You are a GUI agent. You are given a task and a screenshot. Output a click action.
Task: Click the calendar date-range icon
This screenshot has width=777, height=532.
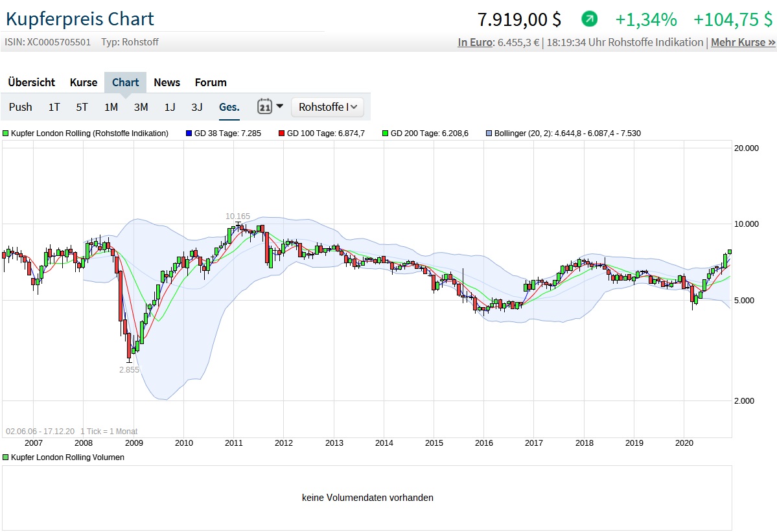(264, 107)
